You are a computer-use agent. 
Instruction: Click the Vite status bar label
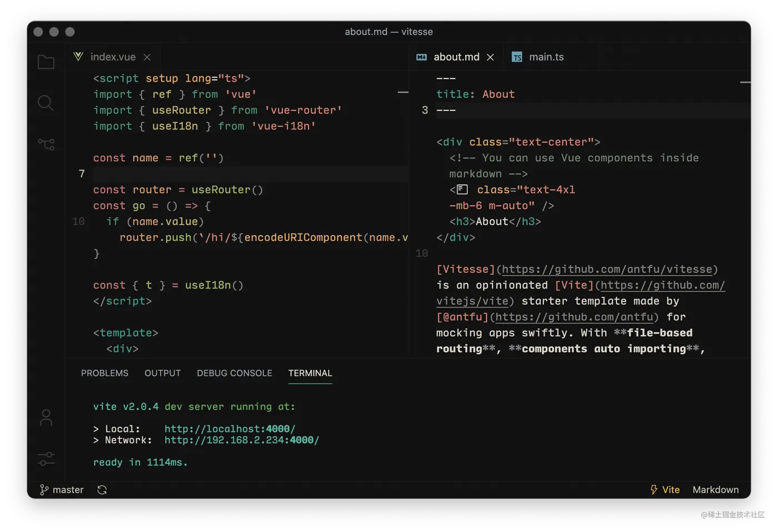point(671,490)
